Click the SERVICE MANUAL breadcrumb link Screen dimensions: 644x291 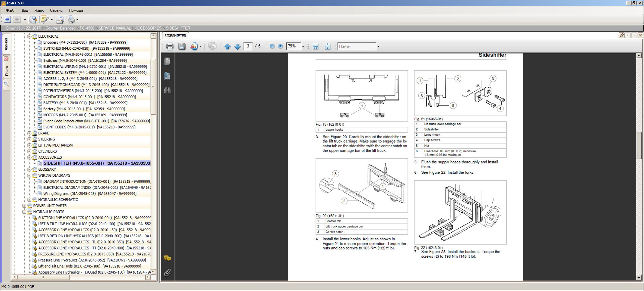pos(115,28)
